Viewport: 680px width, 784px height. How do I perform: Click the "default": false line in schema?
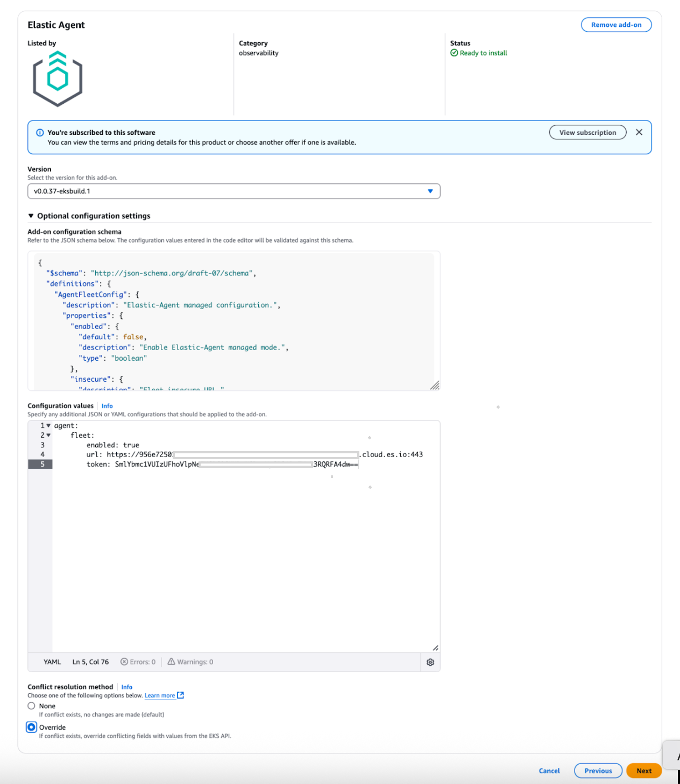tap(112, 337)
